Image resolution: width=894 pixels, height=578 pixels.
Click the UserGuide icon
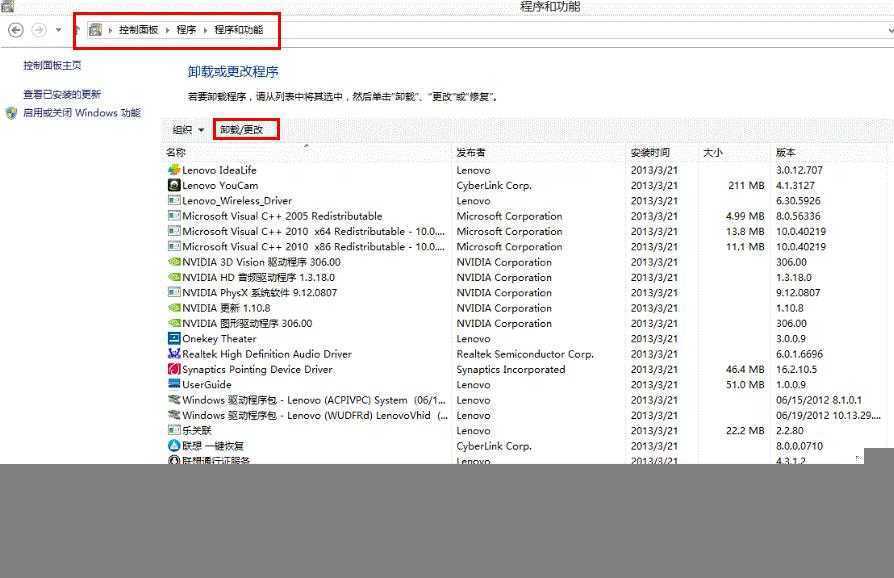click(x=174, y=385)
